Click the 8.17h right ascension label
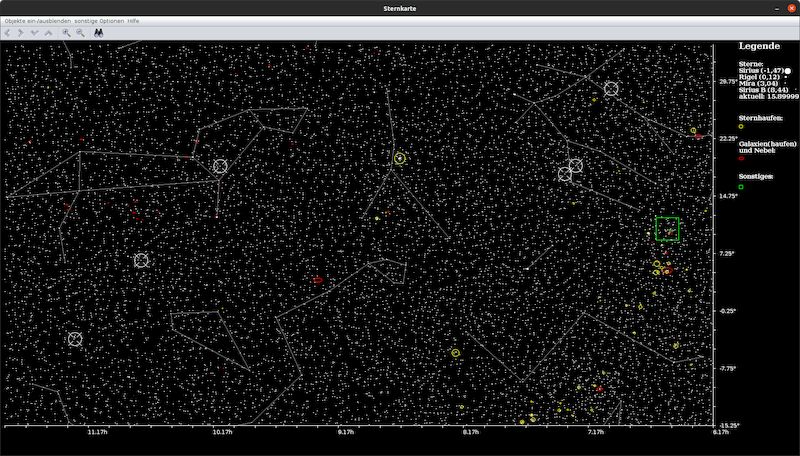800x456 pixels. [x=471, y=432]
